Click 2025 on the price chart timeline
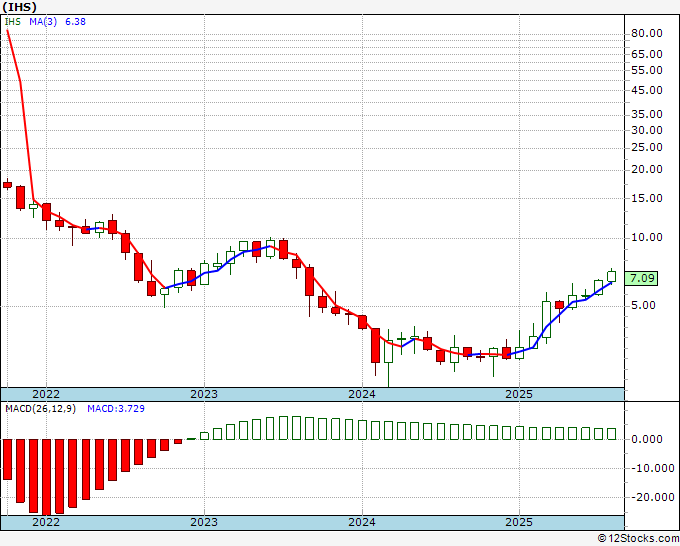680x546 pixels. [x=519, y=394]
